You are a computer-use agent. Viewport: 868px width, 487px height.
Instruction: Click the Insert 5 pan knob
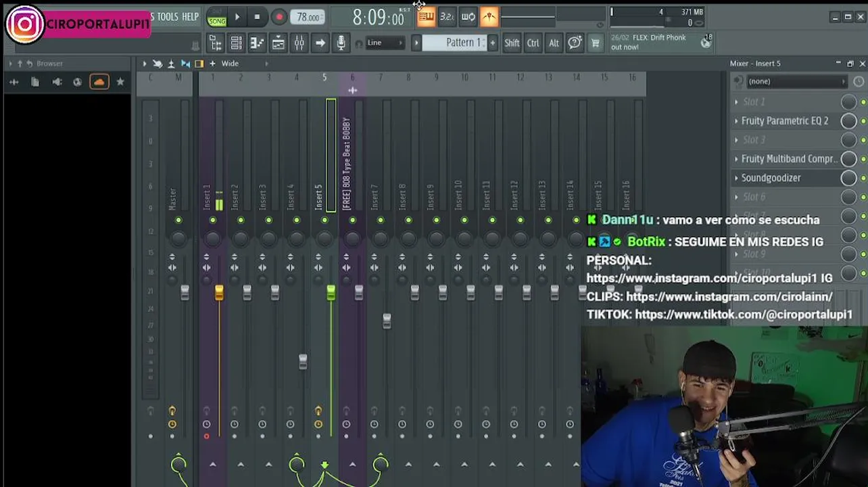click(x=324, y=239)
